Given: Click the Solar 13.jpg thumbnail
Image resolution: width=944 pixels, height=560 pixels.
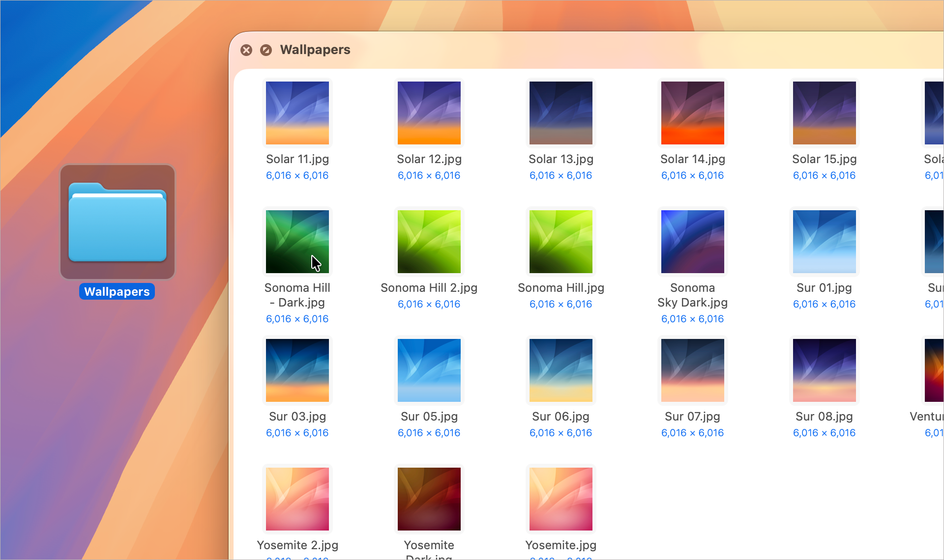Looking at the screenshot, I should tap(561, 113).
